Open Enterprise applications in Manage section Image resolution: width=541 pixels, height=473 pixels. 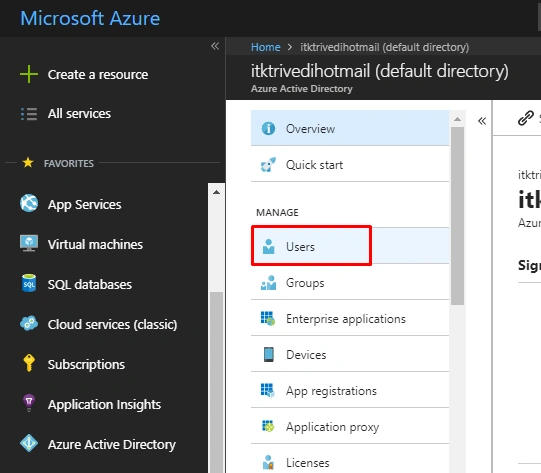pyautogui.click(x=350, y=318)
